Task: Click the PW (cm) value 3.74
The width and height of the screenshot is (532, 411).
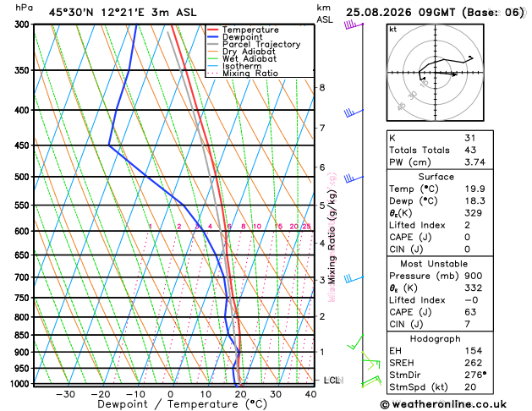Action: 474,162
